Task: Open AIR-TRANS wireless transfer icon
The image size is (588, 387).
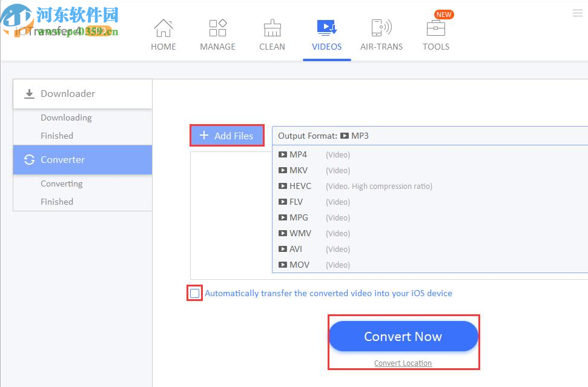Action: [382, 27]
